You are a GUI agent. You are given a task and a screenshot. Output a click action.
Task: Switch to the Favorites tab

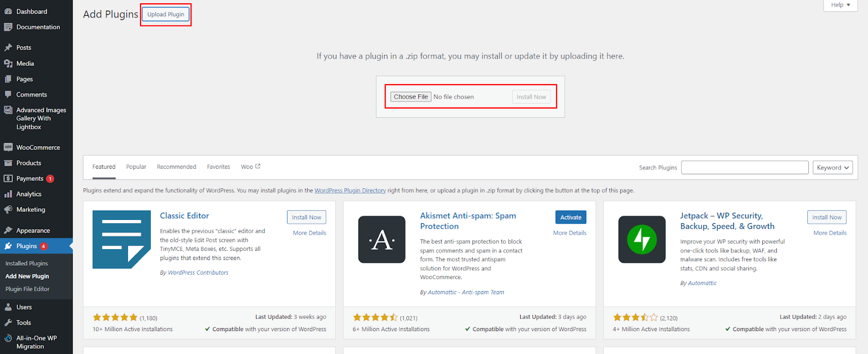point(219,167)
